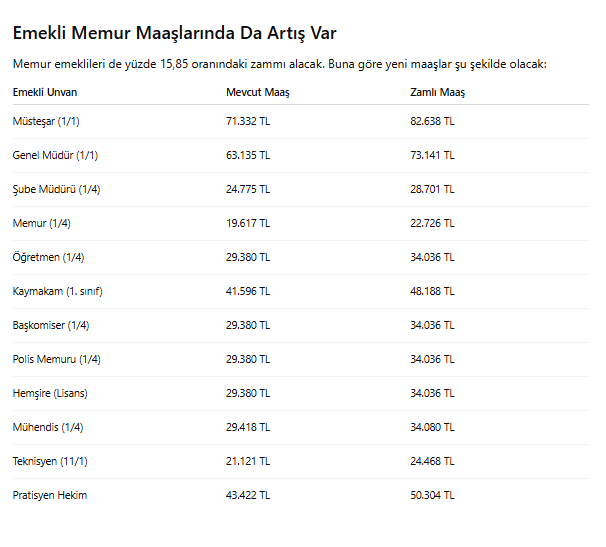
Task: Click the 63.135 TL current salary
Action: (x=248, y=155)
